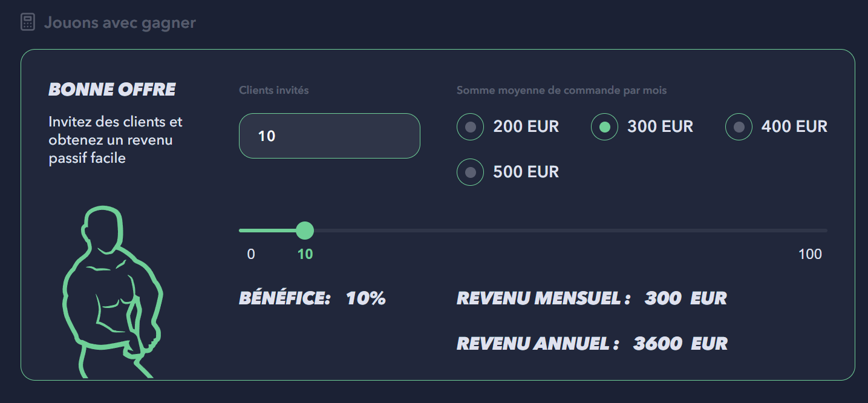Click the calculator icon beside the section title
Viewport: 868px width, 403px height.
coord(28,23)
